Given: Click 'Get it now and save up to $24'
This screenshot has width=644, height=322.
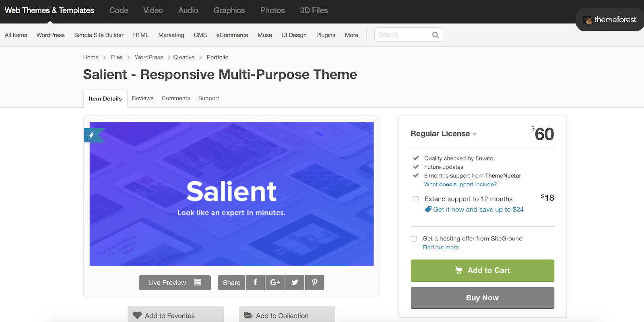Looking at the screenshot, I should click(478, 209).
